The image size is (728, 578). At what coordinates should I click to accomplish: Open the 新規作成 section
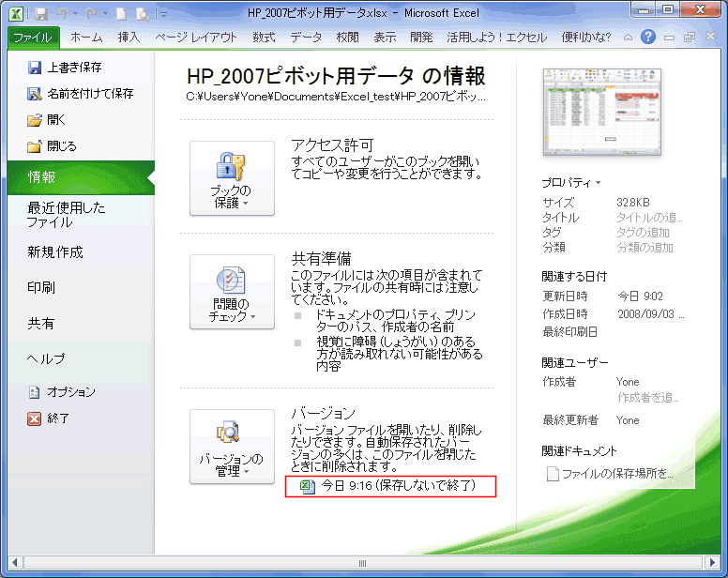click(54, 252)
